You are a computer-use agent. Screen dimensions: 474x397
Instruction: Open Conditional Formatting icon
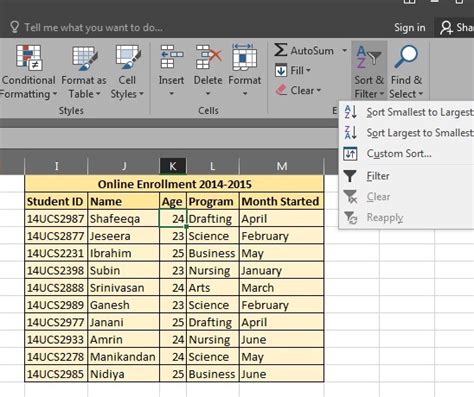coord(29,58)
